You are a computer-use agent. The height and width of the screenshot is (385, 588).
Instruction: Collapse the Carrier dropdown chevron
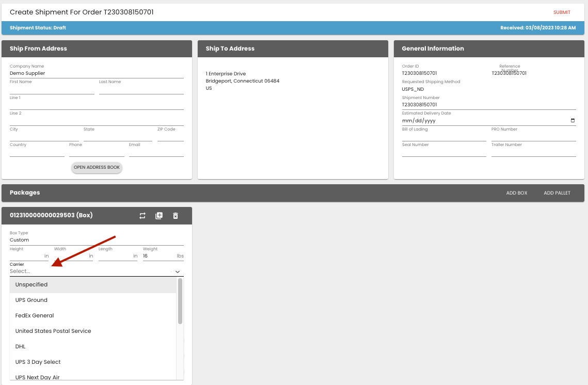click(178, 271)
